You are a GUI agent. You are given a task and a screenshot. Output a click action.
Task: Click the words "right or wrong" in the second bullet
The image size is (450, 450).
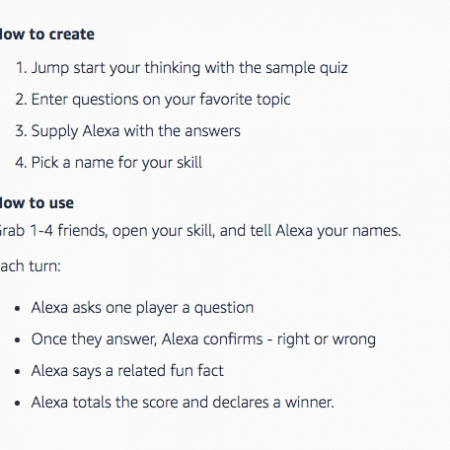point(326,340)
